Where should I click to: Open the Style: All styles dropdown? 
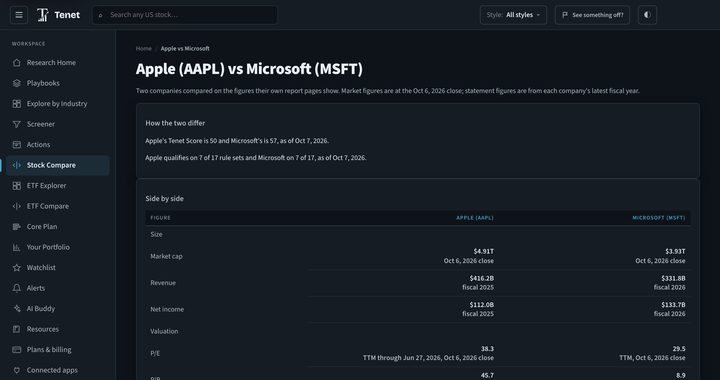click(x=513, y=15)
